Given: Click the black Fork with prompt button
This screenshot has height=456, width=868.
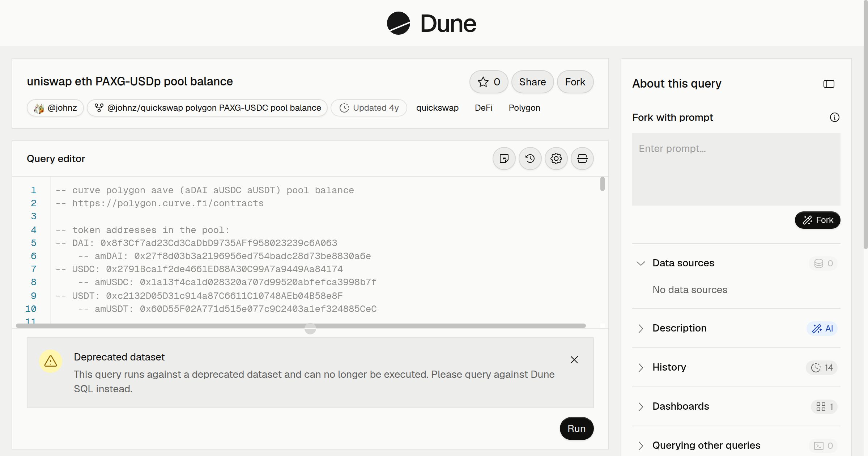Looking at the screenshot, I should pyautogui.click(x=817, y=220).
